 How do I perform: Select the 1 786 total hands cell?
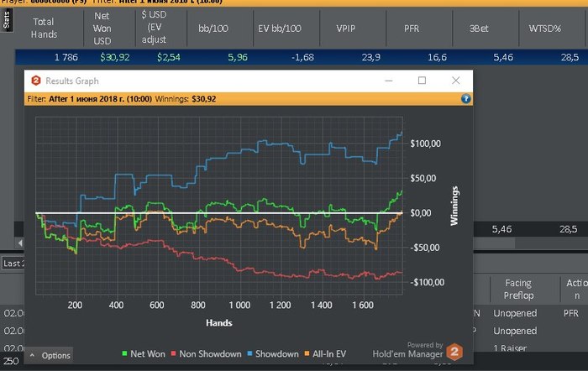tap(66, 57)
